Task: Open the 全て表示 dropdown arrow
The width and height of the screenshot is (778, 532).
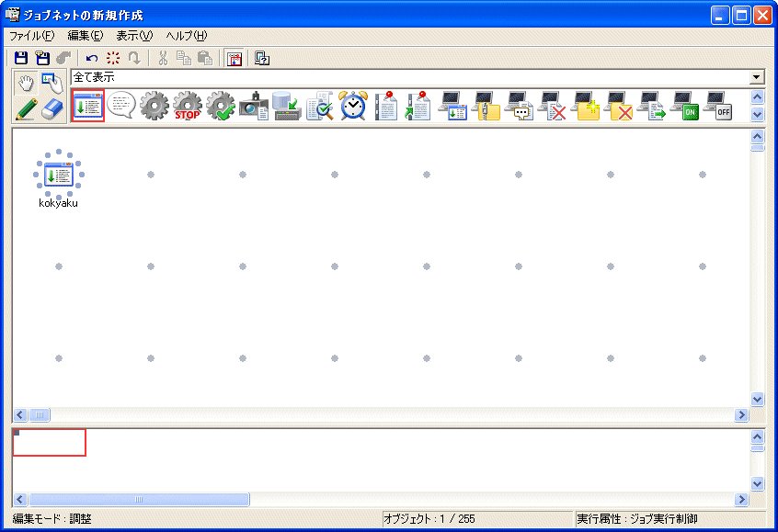Action: [x=756, y=77]
